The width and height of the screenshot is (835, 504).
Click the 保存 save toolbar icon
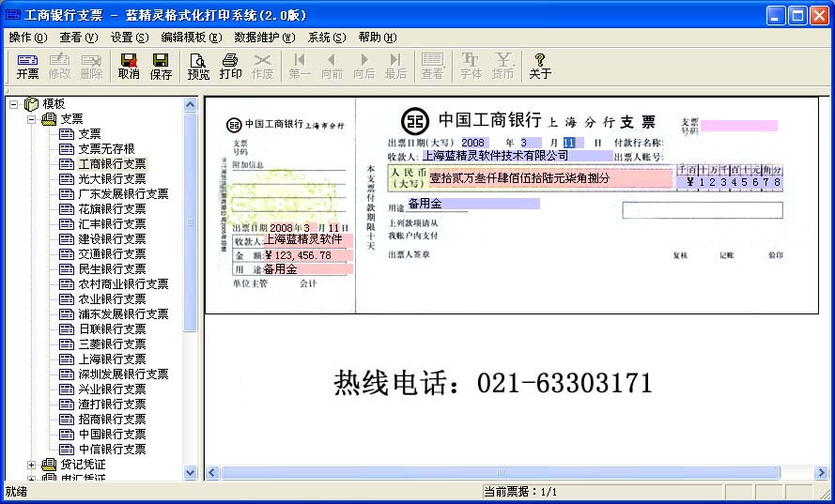coord(161,66)
